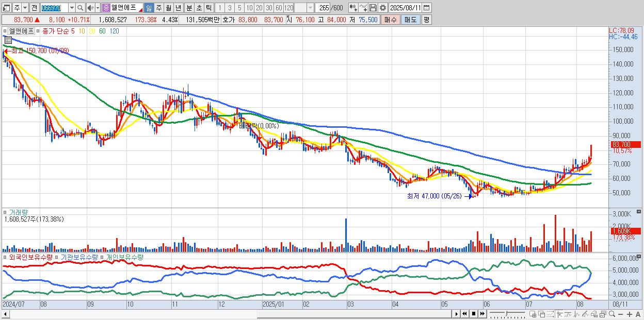644x320 pixels.
Task: Click the overlapping windows icon
Action: (x=542, y=314)
